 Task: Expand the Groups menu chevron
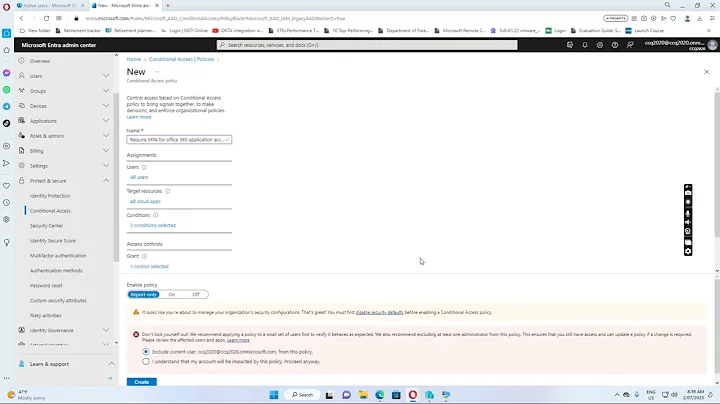(x=106, y=91)
